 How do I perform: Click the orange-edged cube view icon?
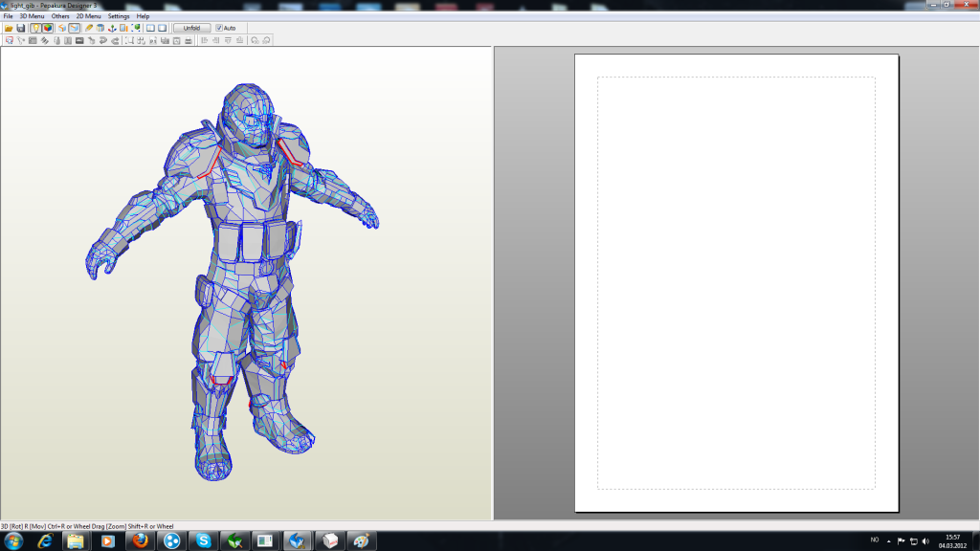click(x=62, y=28)
